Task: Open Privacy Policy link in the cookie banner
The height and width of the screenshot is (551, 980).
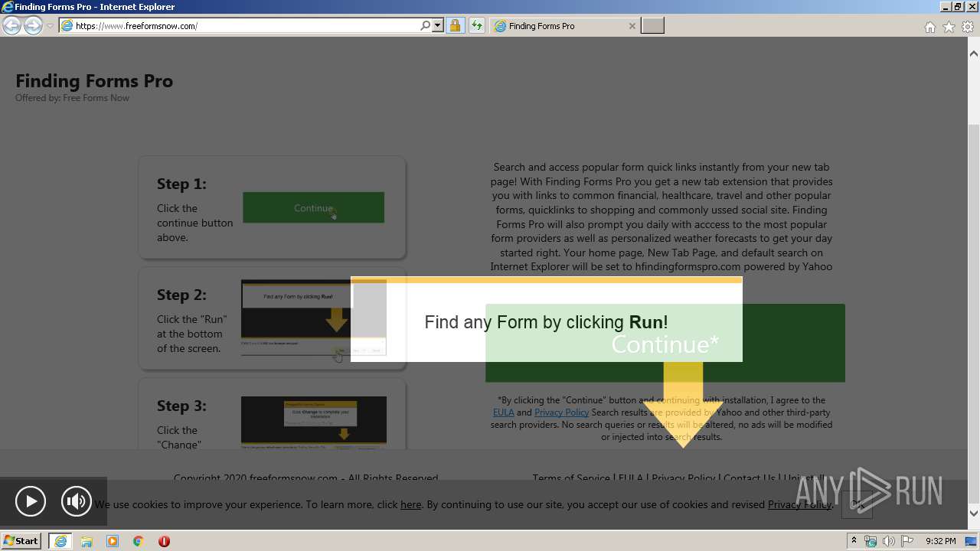Action: 799,504
